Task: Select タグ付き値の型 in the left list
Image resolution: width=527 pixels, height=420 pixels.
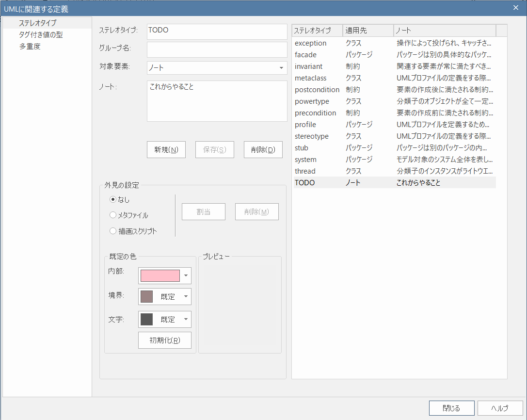Action: click(x=41, y=35)
